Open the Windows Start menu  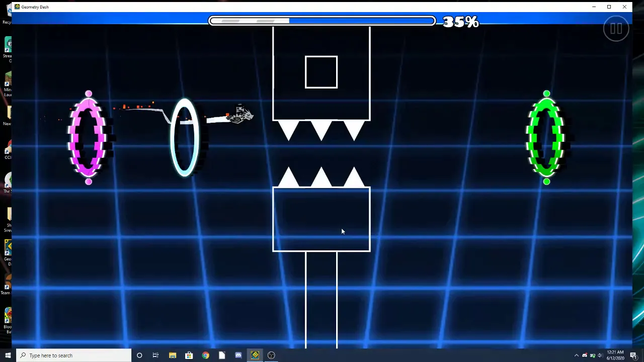8,355
